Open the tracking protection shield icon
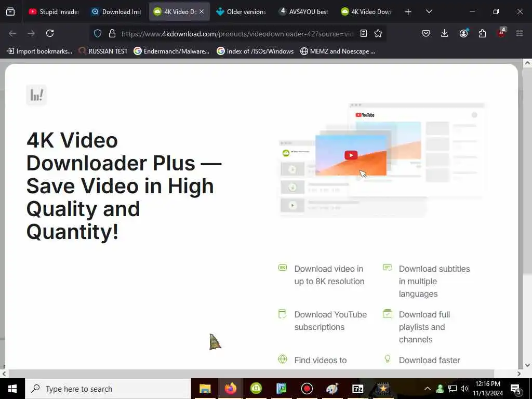Viewport: 532px width, 399px height. (98, 33)
